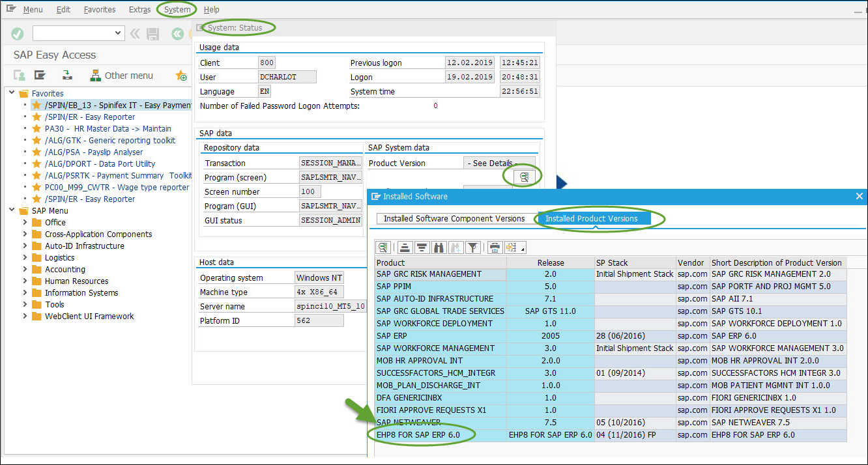Expand the Tools folder
The height and width of the screenshot is (465, 868).
tap(25, 304)
